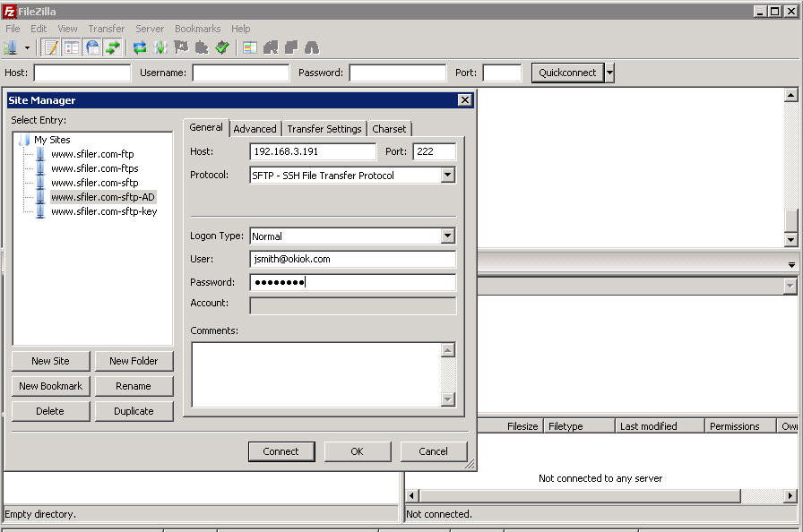The height and width of the screenshot is (532, 803).
Task: Open the Site Manager toolbar icon
Action: tap(11, 47)
